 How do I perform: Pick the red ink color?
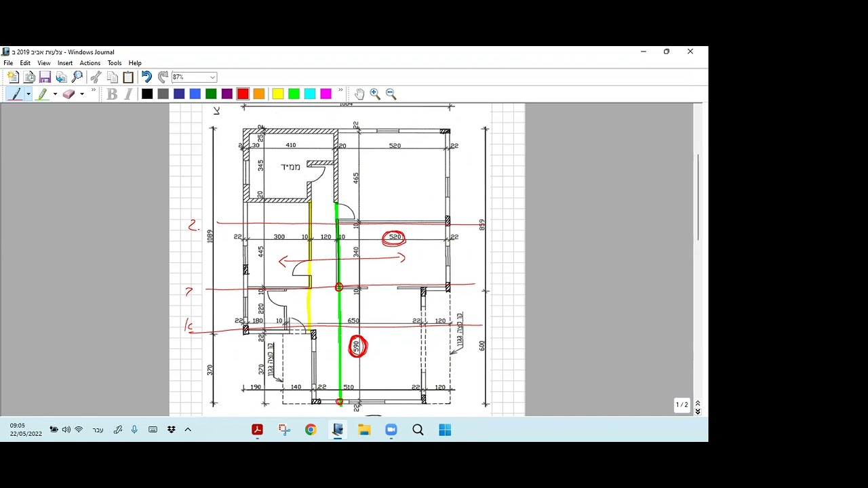[x=243, y=94]
